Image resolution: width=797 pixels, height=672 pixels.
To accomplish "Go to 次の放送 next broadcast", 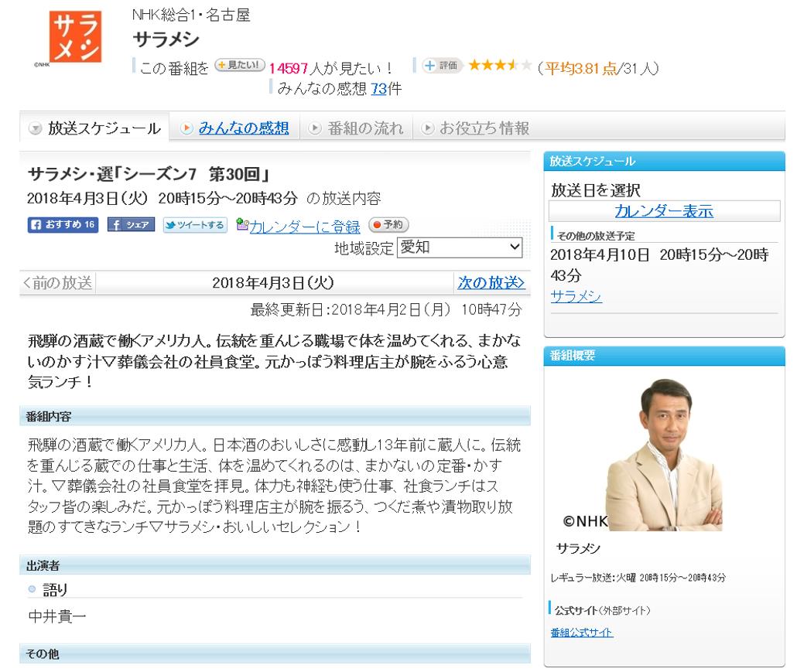I will [491, 282].
